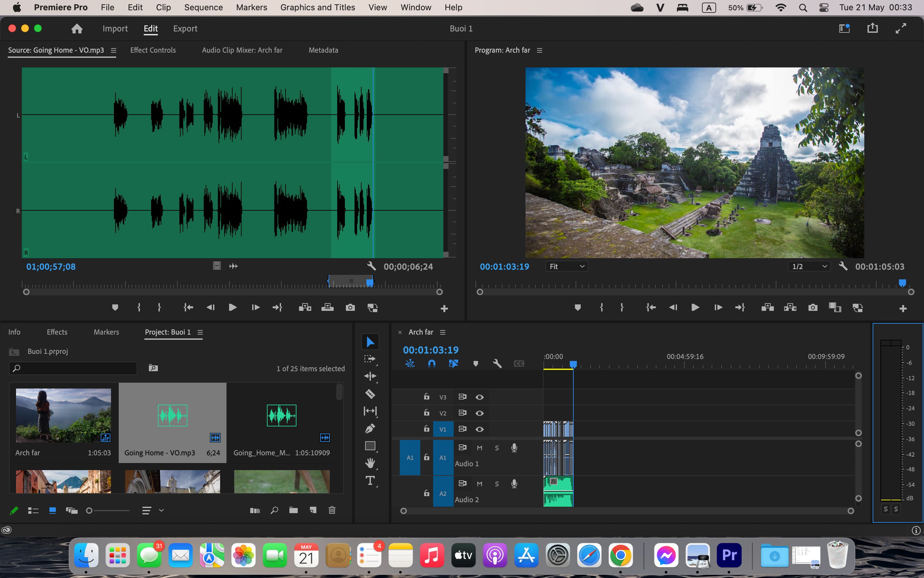Click New Bin folder icon in Project panel
The height and width of the screenshot is (578, 924).
tap(293, 510)
